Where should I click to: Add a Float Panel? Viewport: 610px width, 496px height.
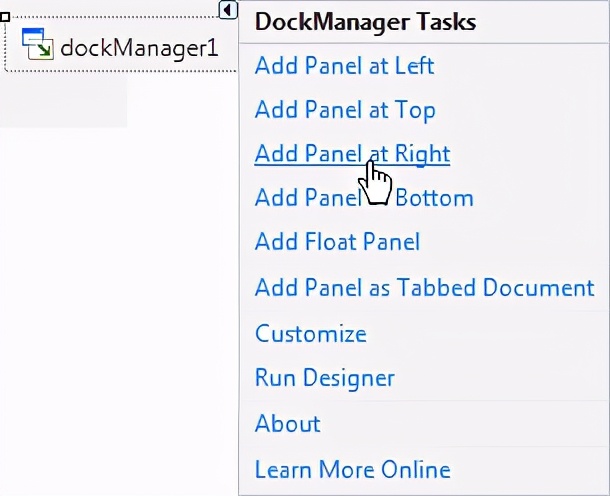pos(337,242)
